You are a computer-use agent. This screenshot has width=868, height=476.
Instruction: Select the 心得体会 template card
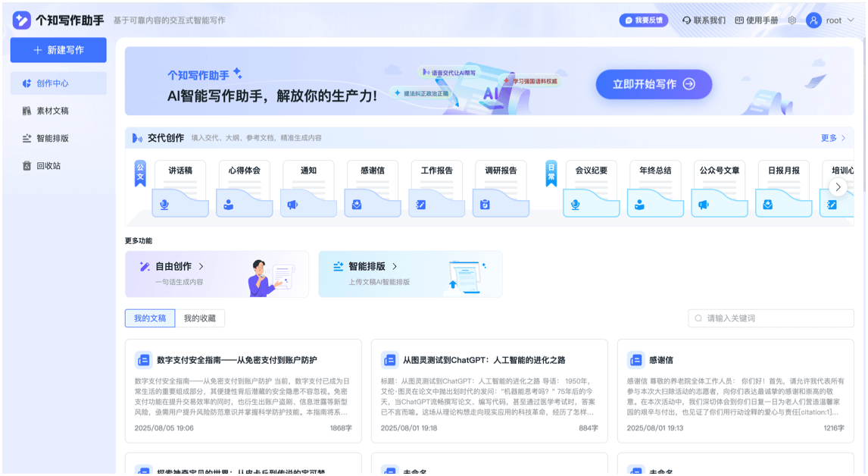tap(244, 188)
